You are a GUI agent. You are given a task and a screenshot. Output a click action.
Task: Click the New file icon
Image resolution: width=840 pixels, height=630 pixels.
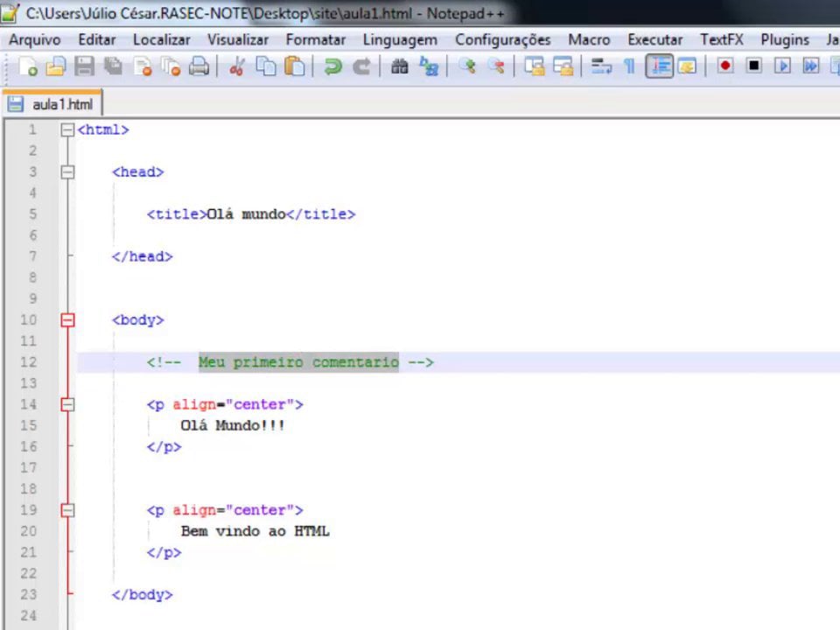(x=28, y=67)
